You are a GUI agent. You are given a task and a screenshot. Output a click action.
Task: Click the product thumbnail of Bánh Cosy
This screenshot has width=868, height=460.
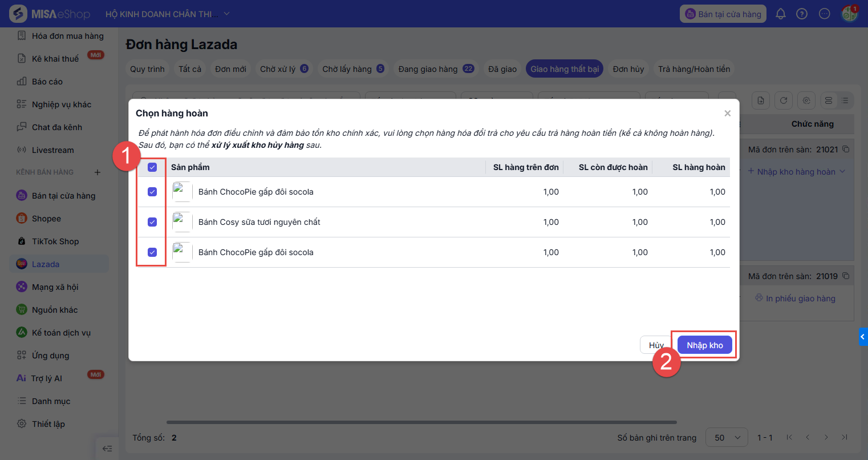(182, 222)
